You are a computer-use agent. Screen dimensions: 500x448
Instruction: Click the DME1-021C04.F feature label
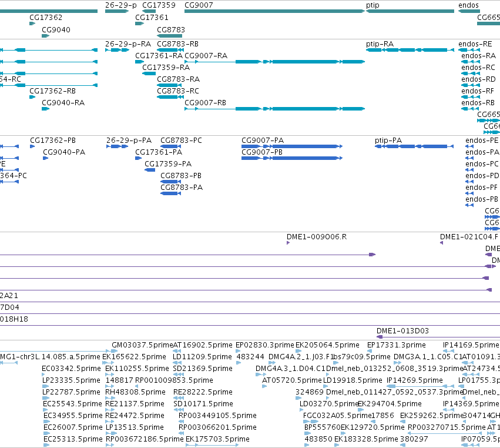tap(469, 237)
